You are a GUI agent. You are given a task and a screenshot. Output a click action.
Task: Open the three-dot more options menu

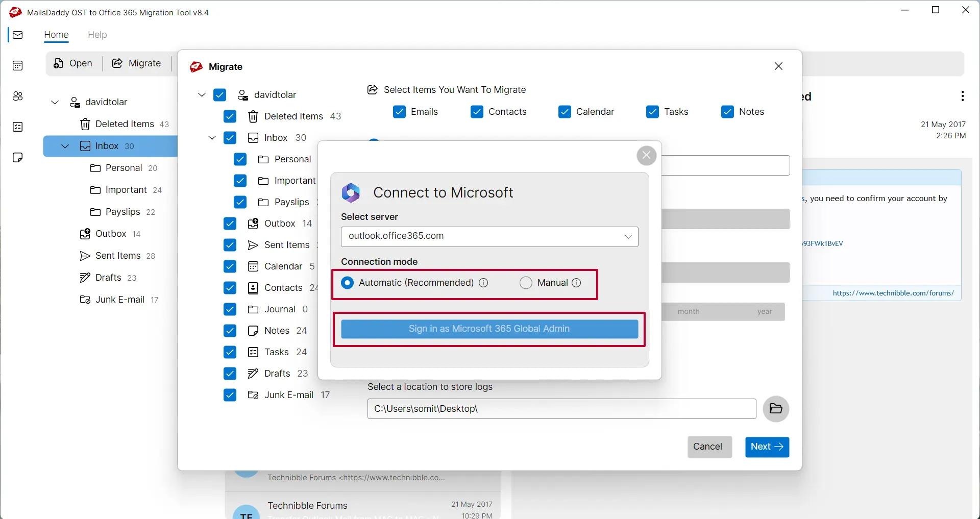point(962,96)
